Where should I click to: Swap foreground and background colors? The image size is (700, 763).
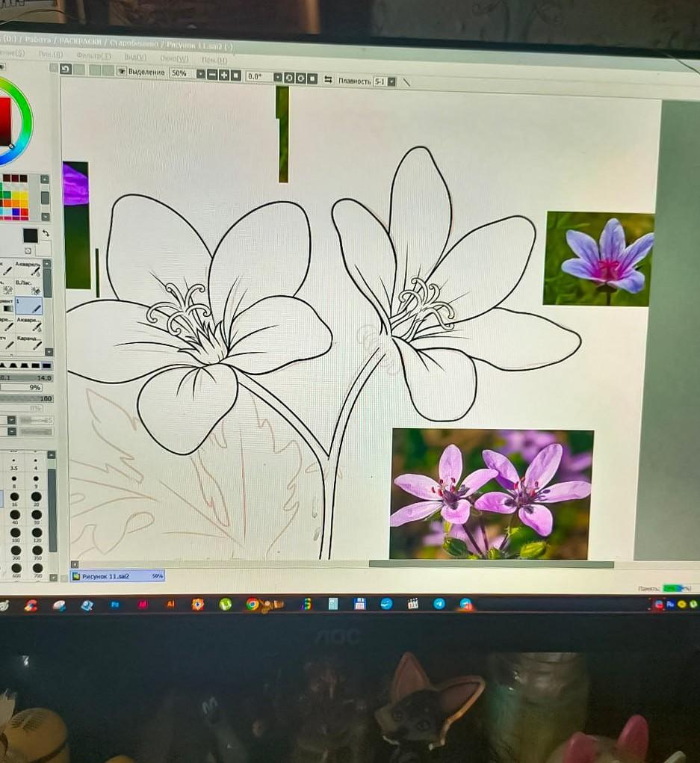tap(45, 233)
